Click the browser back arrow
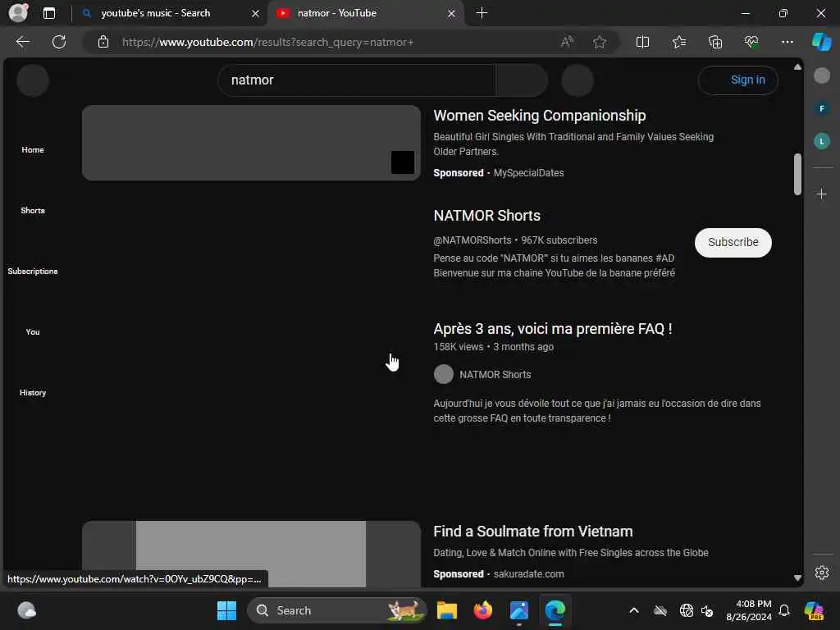The image size is (840, 630). click(x=22, y=42)
